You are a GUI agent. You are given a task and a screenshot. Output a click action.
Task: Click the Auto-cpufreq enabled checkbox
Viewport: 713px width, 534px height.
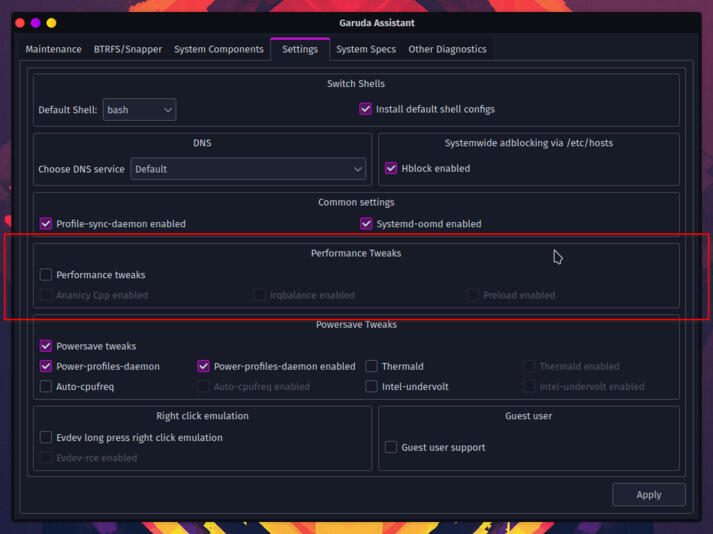tap(203, 387)
